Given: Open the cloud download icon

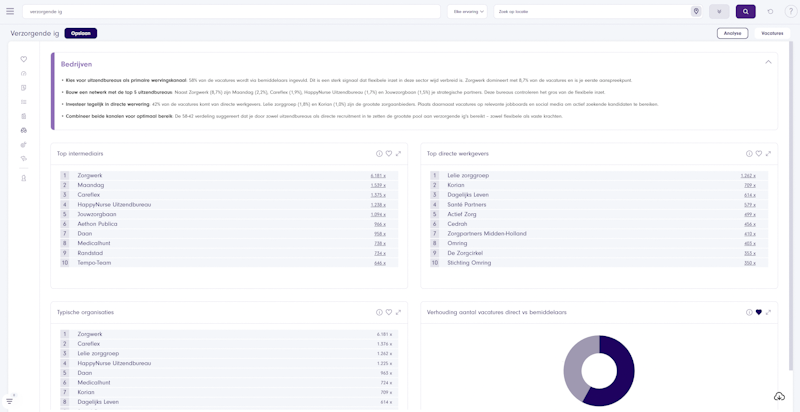Looking at the screenshot, I should 779,396.
